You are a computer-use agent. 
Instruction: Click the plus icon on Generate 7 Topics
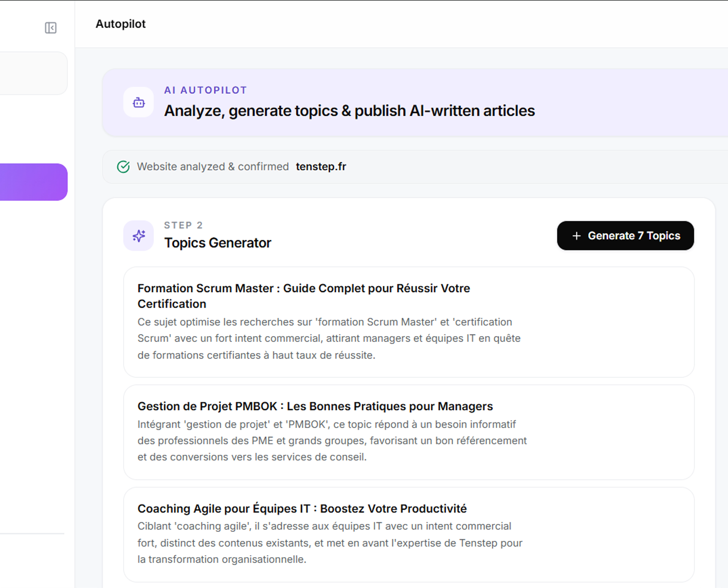coord(576,236)
